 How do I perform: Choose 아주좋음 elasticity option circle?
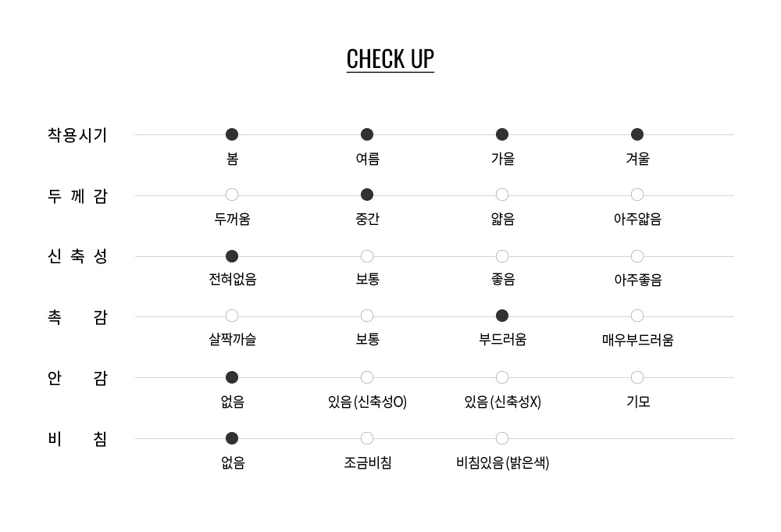click(x=637, y=256)
